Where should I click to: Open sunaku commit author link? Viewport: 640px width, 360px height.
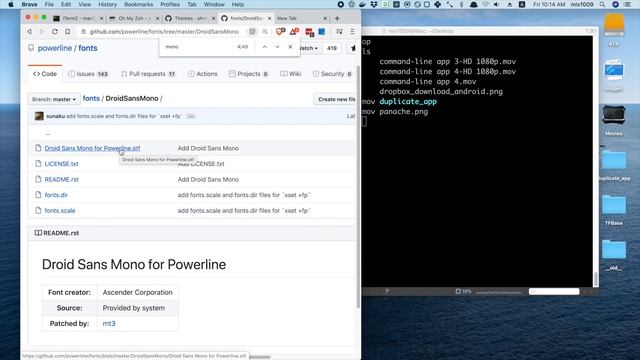click(x=56, y=116)
